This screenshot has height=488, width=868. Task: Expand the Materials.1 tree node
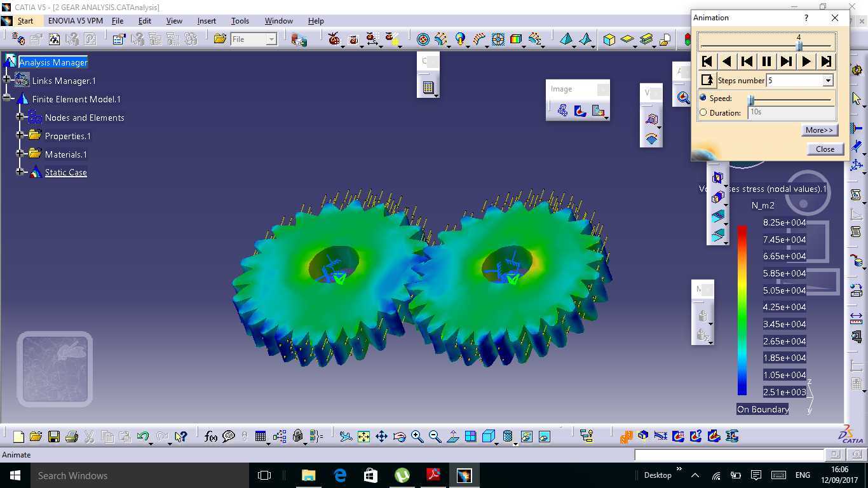[20, 154]
